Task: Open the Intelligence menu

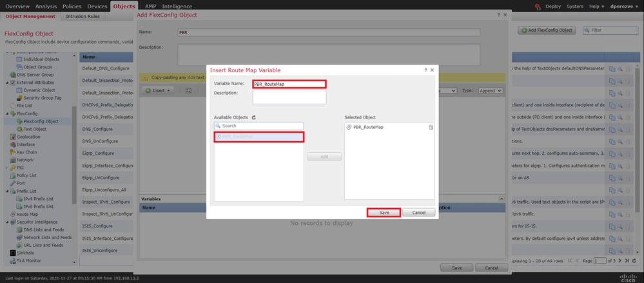Action: pos(177,6)
